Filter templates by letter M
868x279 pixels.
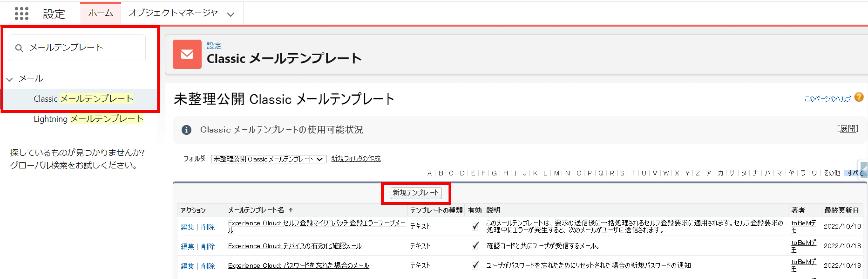pos(556,173)
